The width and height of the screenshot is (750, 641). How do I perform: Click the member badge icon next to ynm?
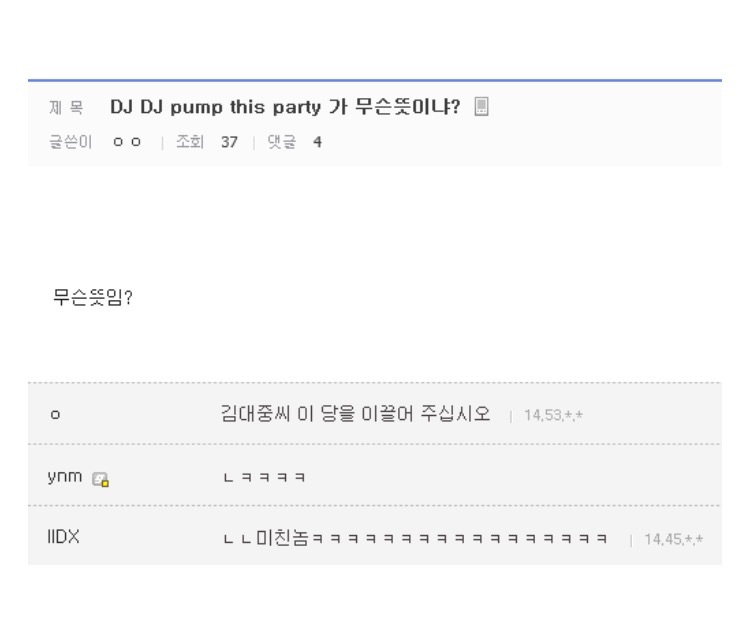tap(100, 479)
